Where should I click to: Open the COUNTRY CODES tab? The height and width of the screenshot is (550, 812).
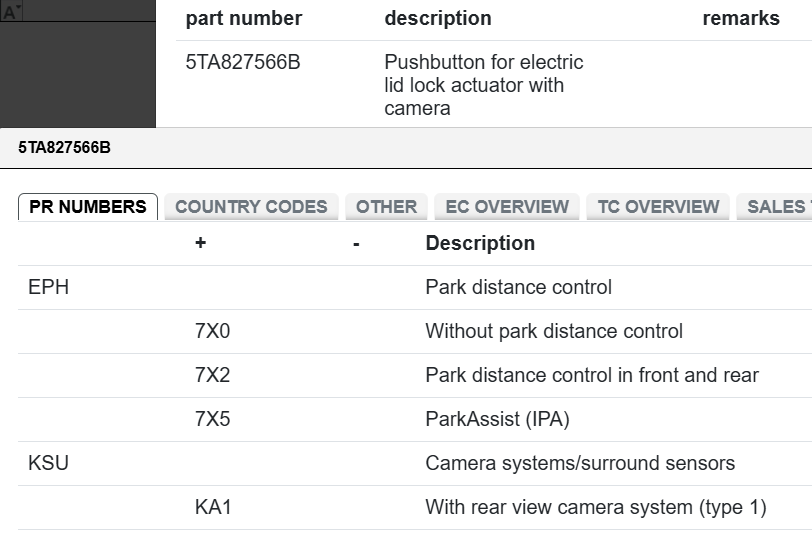[251, 207]
